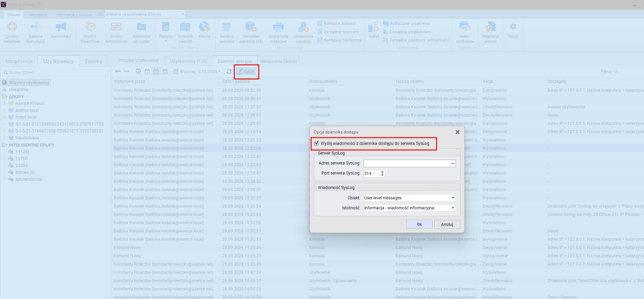Open the Naruszenia blokad tab

[x=278, y=61]
